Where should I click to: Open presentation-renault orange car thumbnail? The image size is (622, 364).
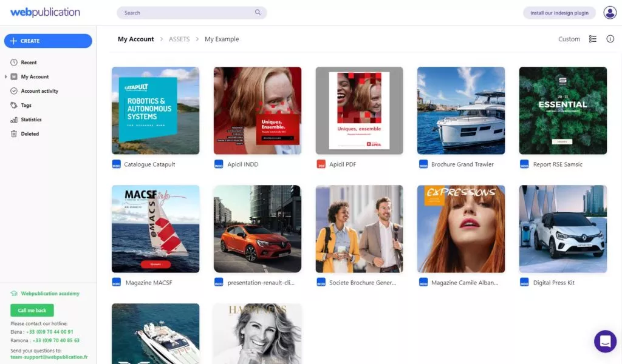258,229
